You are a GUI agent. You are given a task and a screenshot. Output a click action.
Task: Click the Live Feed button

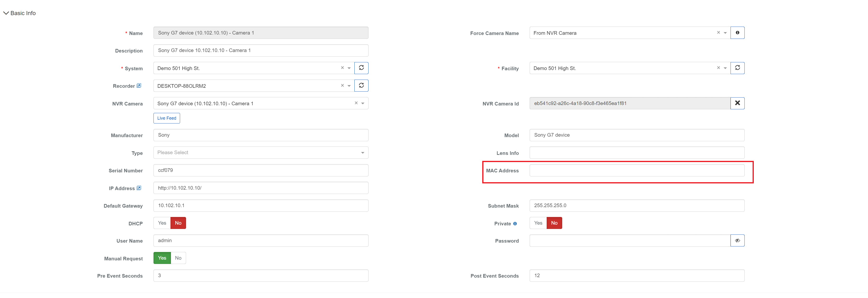(166, 118)
